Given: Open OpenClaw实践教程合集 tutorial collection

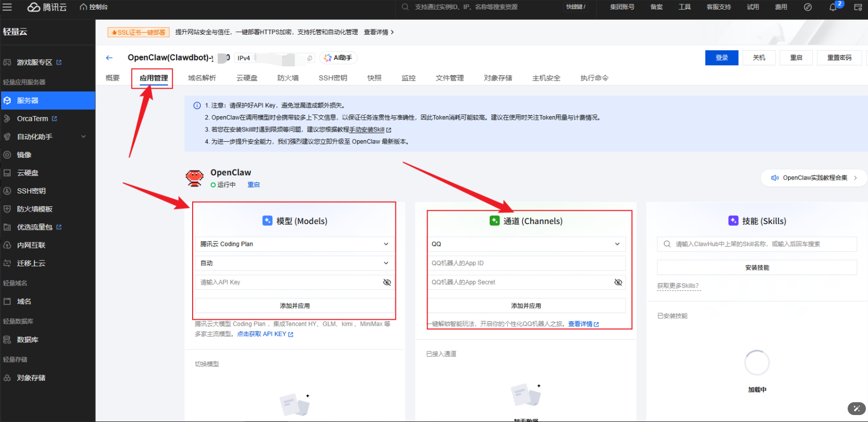Looking at the screenshot, I should (x=813, y=178).
